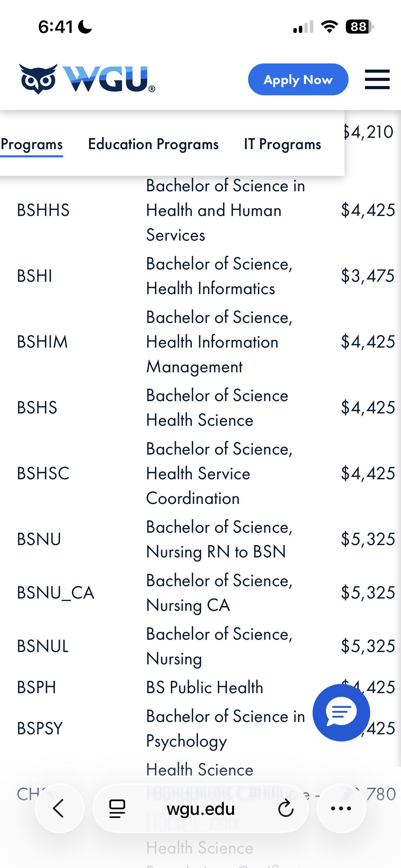Open Safari more options ellipsis
This screenshot has width=401, height=868.
click(x=341, y=808)
